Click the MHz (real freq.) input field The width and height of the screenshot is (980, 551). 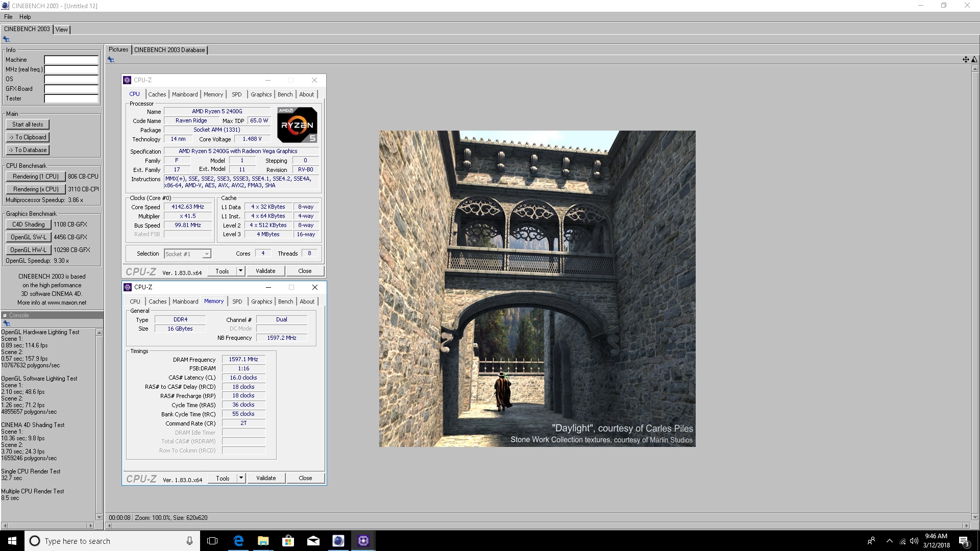pos(71,69)
